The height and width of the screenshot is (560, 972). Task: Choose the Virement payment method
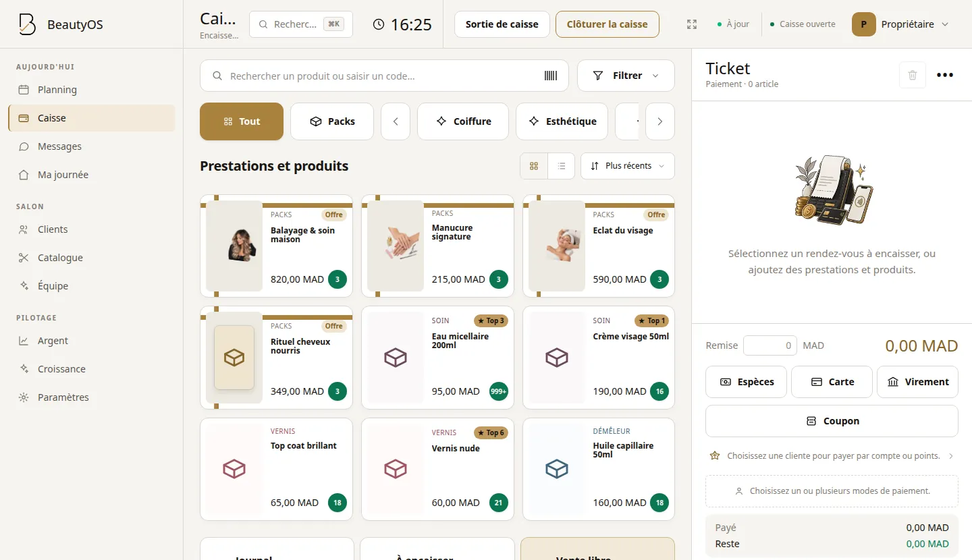[918, 382]
